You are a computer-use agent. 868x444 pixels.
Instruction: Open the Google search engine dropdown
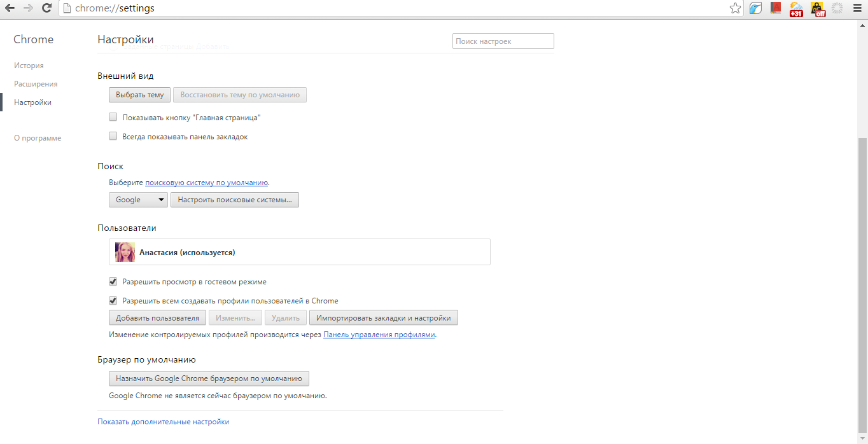138,200
